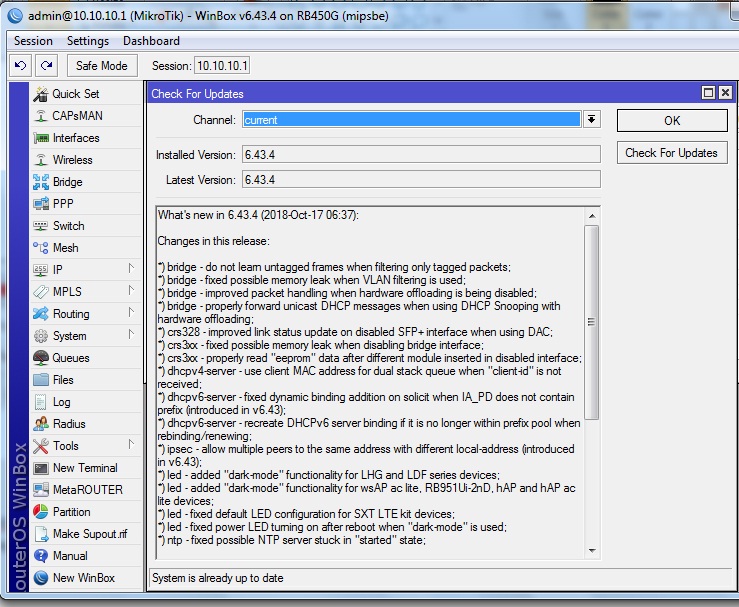Click the redo arrow toolbar button
Viewport: 739px width, 607px height.
click(46, 66)
